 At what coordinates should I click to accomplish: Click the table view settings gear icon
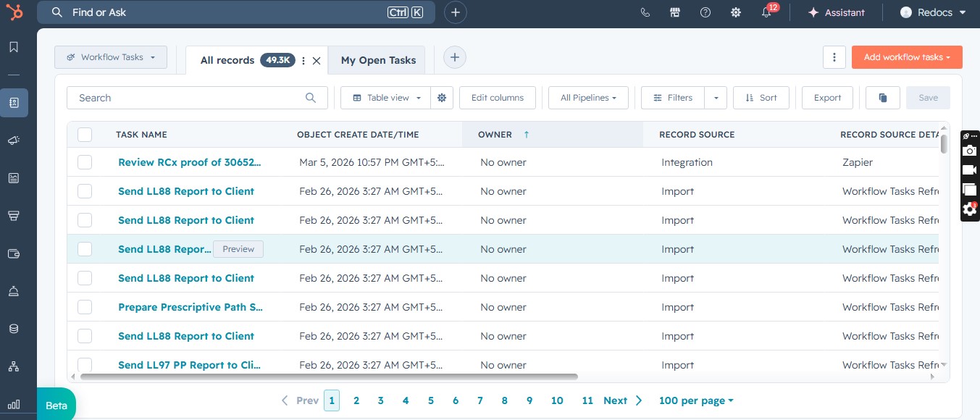442,98
